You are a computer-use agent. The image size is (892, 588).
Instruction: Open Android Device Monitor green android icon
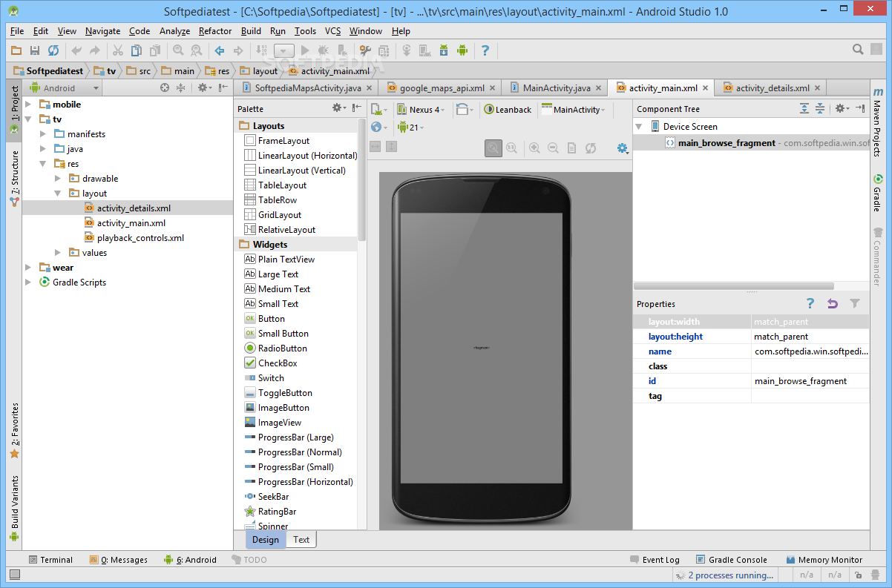point(462,50)
